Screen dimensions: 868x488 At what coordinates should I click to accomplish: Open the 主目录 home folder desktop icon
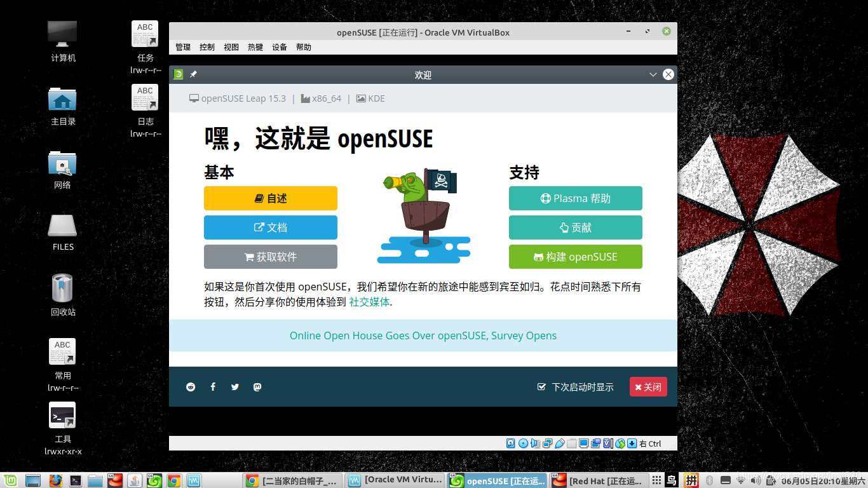[63, 105]
